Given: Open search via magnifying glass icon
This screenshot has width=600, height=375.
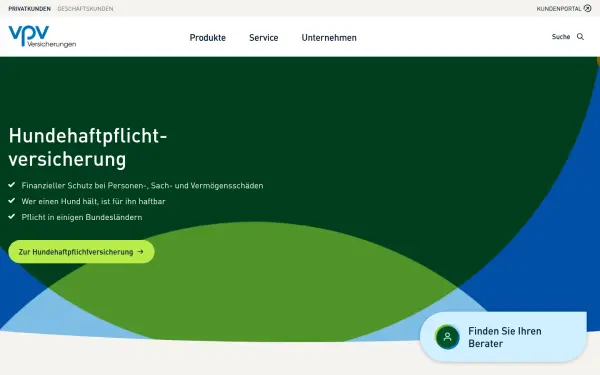Looking at the screenshot, I should point(580,37).
